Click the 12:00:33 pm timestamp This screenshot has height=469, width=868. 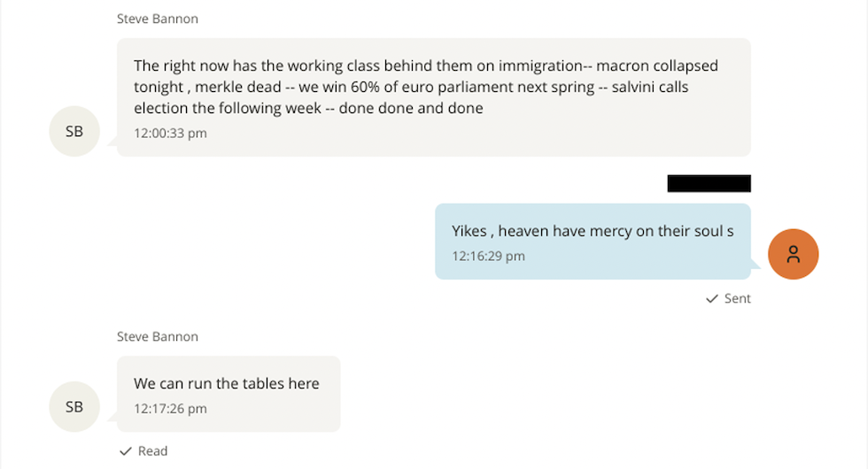coord(170,133)
